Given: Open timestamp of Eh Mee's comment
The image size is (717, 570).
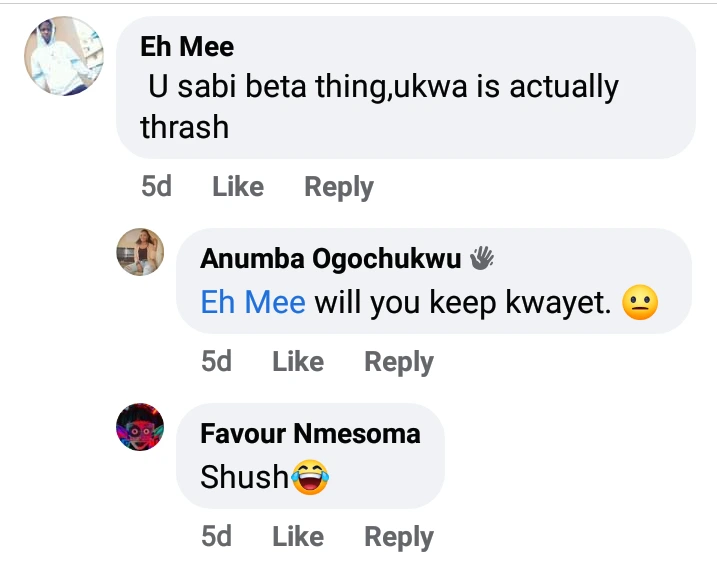Looking at the screenshot, I should [156, 187].
